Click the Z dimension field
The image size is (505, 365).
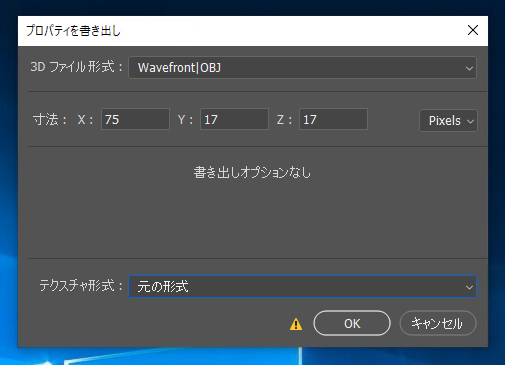click(333, 119)
